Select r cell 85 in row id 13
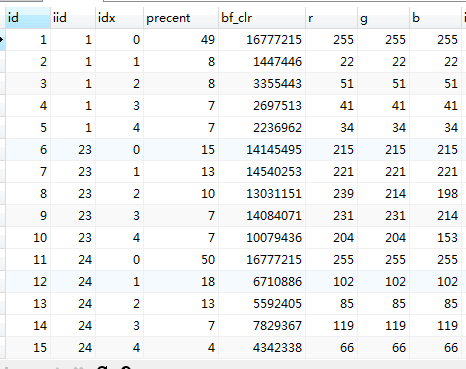Viewport: 466px width, 369px height. tap(331, 304)
